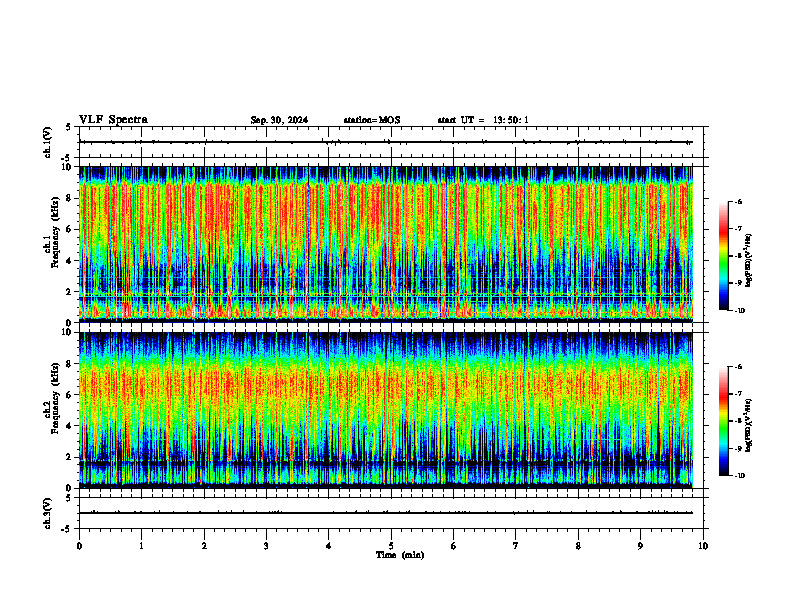This screenshot has height=612, width=792.
Task: Click the ch.1 spectrogram color bar
Action: pos(724,256)
